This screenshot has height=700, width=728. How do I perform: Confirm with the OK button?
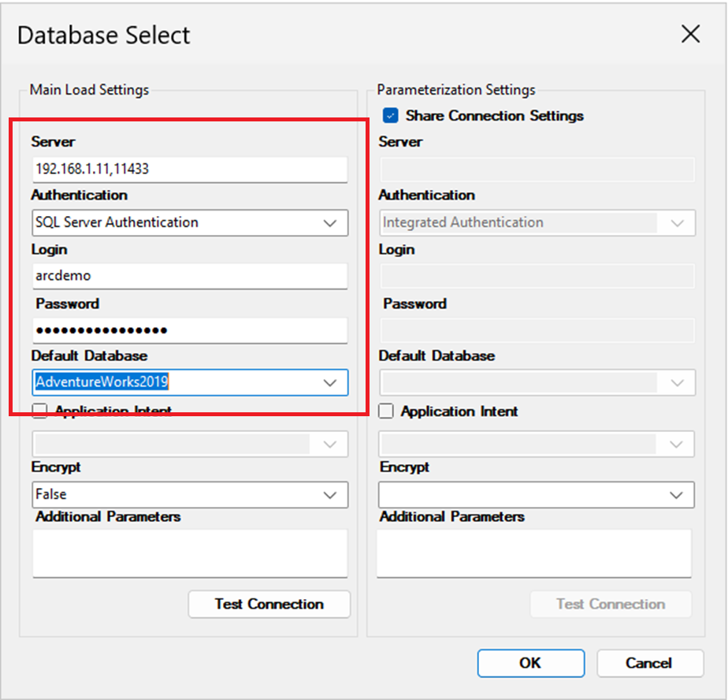(531, 663)
